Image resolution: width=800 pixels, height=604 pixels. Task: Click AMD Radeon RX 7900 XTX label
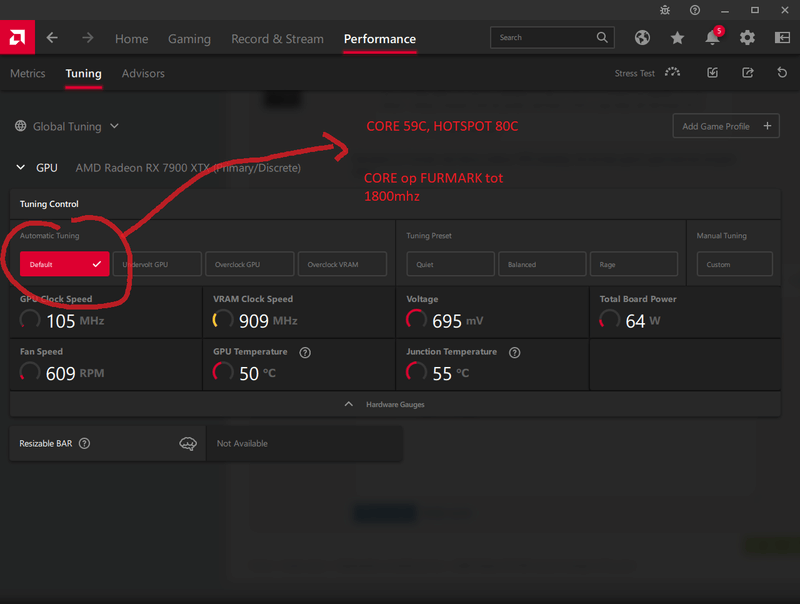tap(188, 168)
